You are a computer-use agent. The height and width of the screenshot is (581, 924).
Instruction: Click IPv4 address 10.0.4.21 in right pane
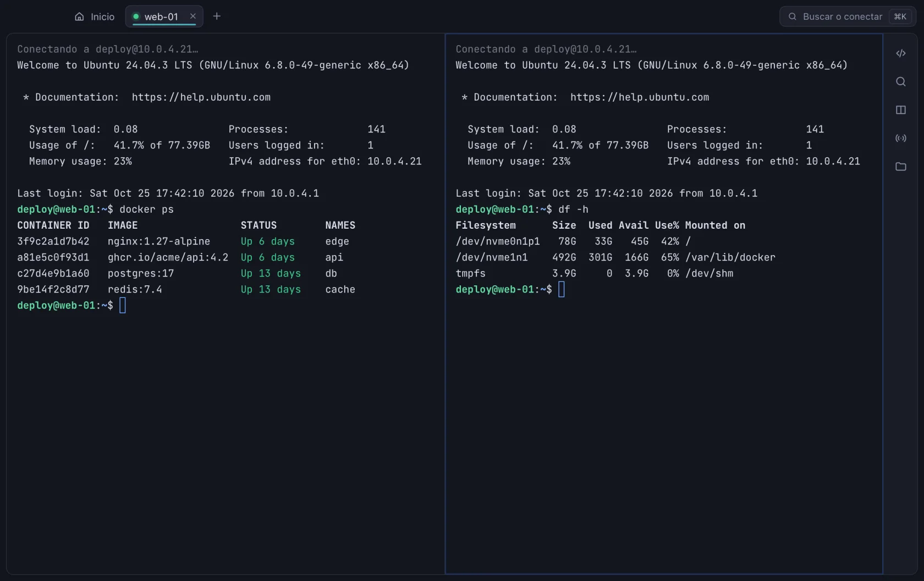pos(833,162)
